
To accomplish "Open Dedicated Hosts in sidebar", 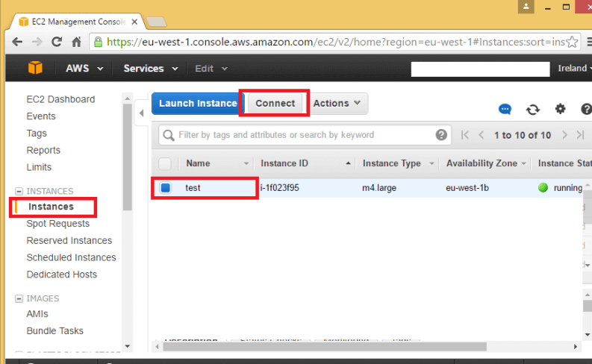I will click(x=61, y=274).
